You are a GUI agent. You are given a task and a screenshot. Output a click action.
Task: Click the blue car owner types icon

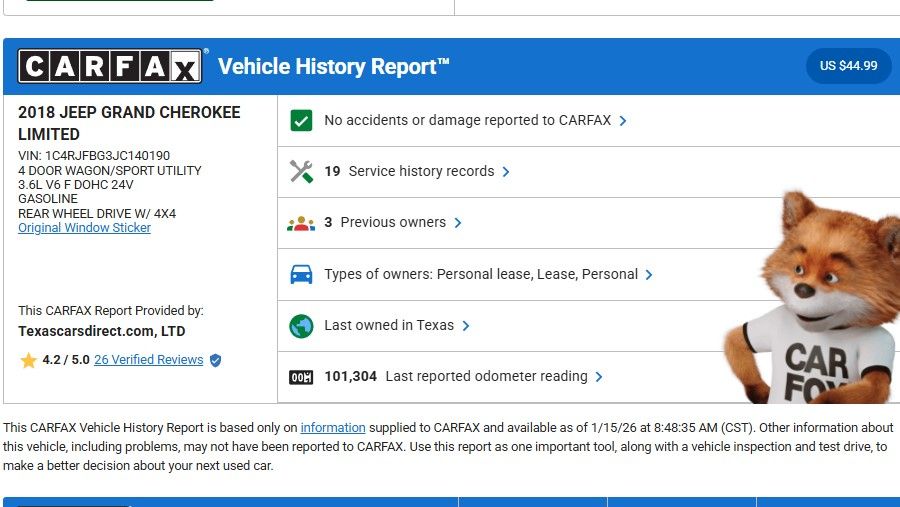click(301, 275)
